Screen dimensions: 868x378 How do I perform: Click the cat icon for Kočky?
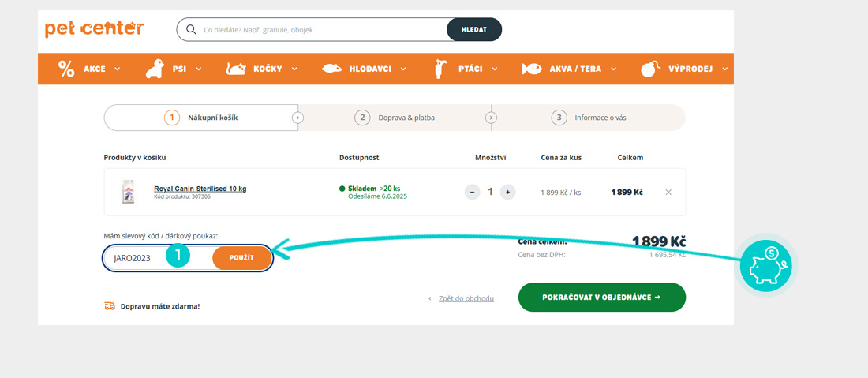236,69
